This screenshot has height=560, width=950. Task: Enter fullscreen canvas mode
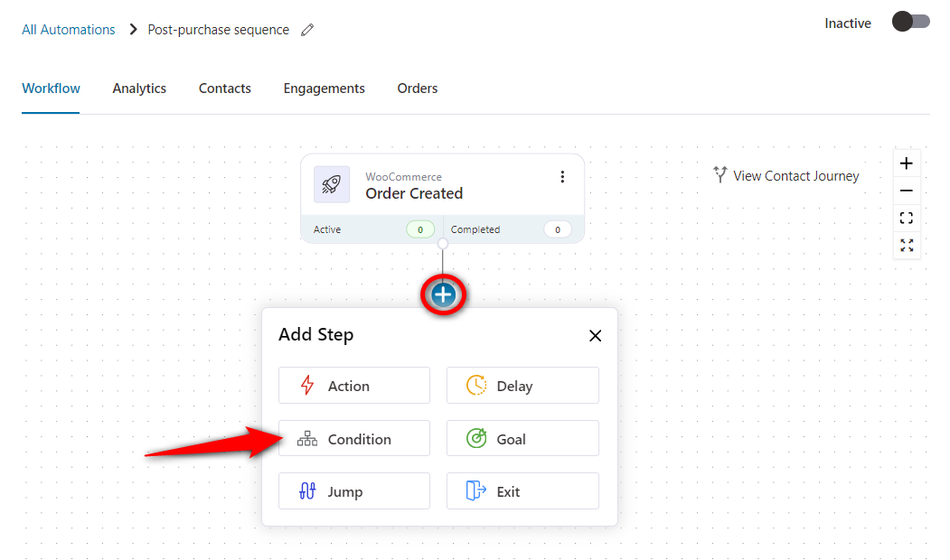[x=907, y=245]
